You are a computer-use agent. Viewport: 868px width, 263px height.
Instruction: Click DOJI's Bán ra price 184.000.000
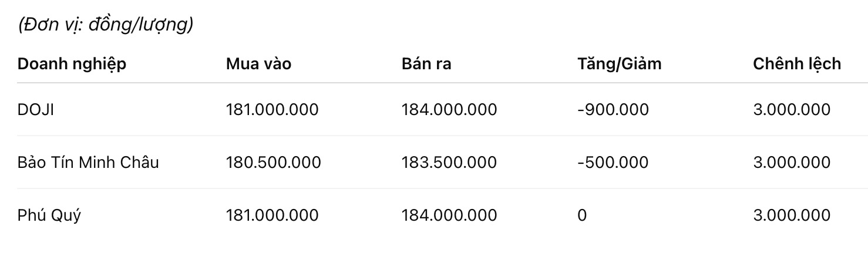tap(449, 109)
